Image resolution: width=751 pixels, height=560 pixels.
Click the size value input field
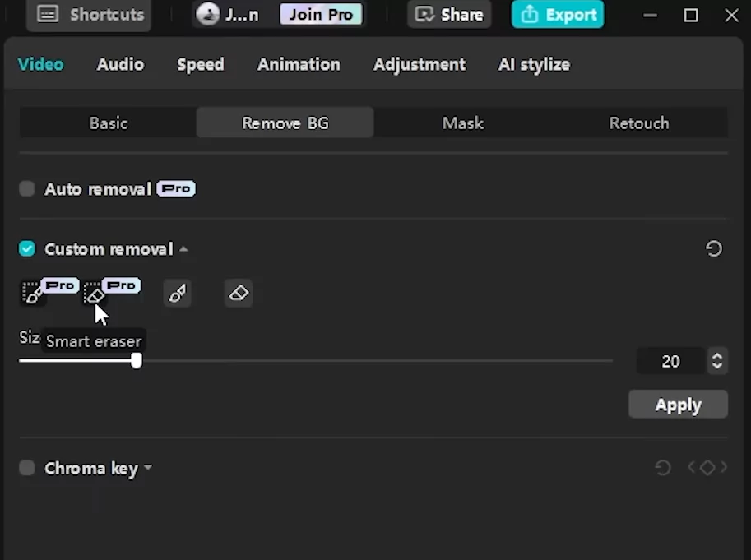coord(670,360)
